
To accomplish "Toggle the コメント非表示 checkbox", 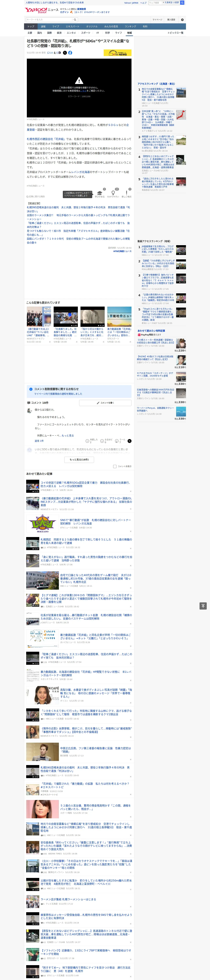I will 115,466.
